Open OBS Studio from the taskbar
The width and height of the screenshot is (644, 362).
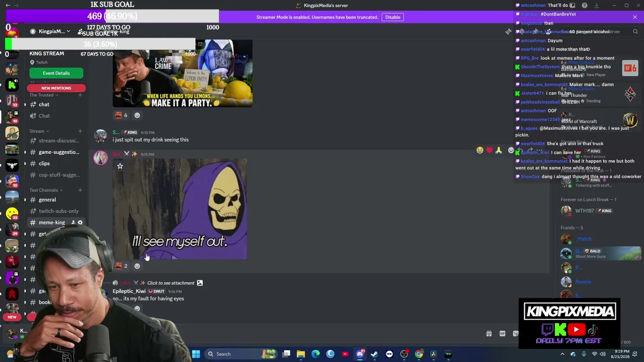coord(404,354)
